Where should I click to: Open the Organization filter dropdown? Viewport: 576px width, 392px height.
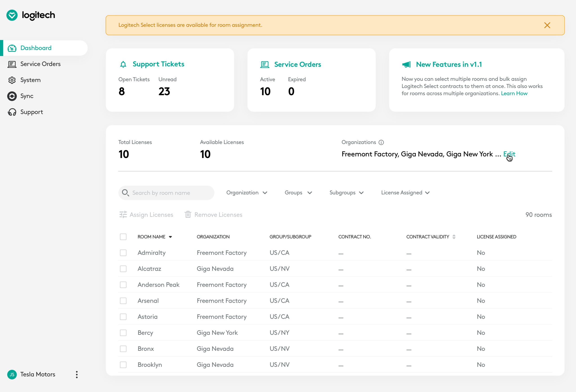tap(247, 193)
